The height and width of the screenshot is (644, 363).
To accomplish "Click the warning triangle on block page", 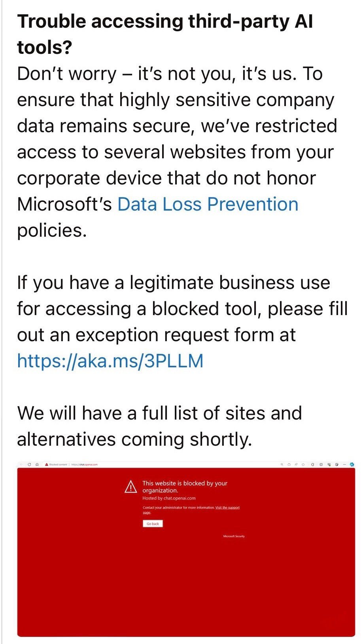I will coord(131,486).
